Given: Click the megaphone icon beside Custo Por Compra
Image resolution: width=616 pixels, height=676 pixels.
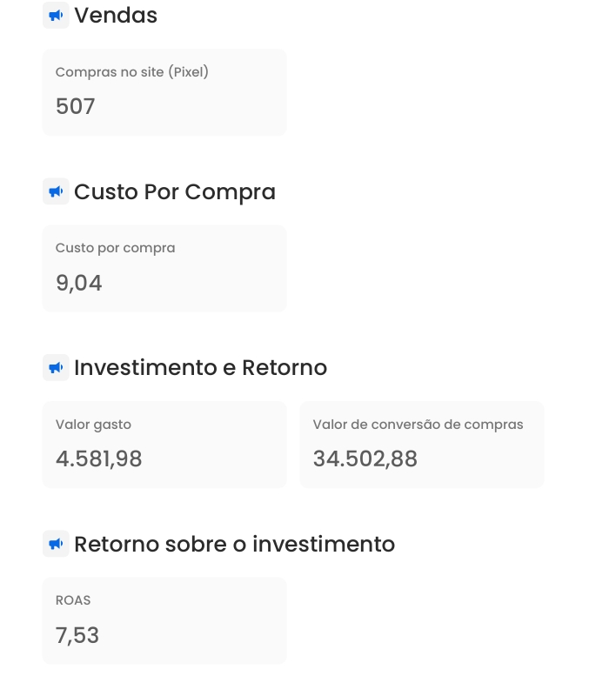Looking at the screenshot, I should pyautogui.click(x=56, y=191).
